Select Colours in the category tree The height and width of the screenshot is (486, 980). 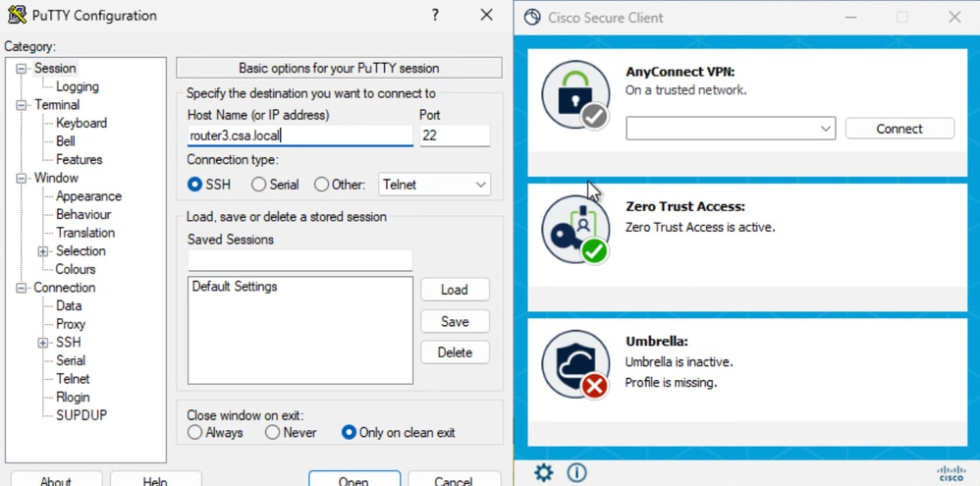(76, 269)
